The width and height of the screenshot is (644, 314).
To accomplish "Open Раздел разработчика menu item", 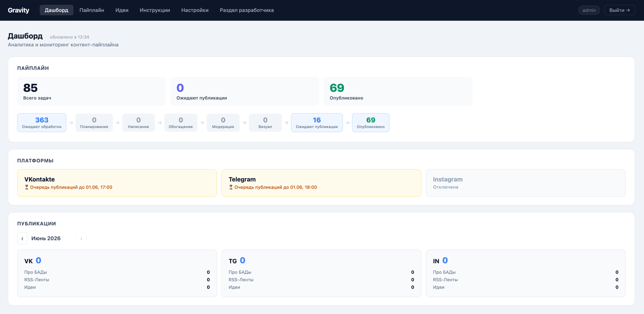I will coord(247,10).
